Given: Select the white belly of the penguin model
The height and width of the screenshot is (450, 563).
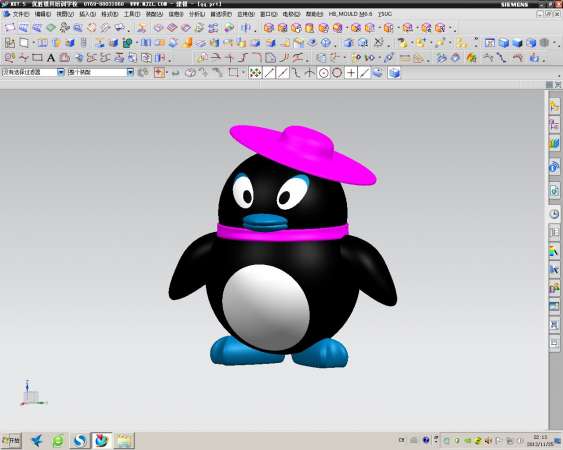Looking at the screenshot, I should click(266, 308).
